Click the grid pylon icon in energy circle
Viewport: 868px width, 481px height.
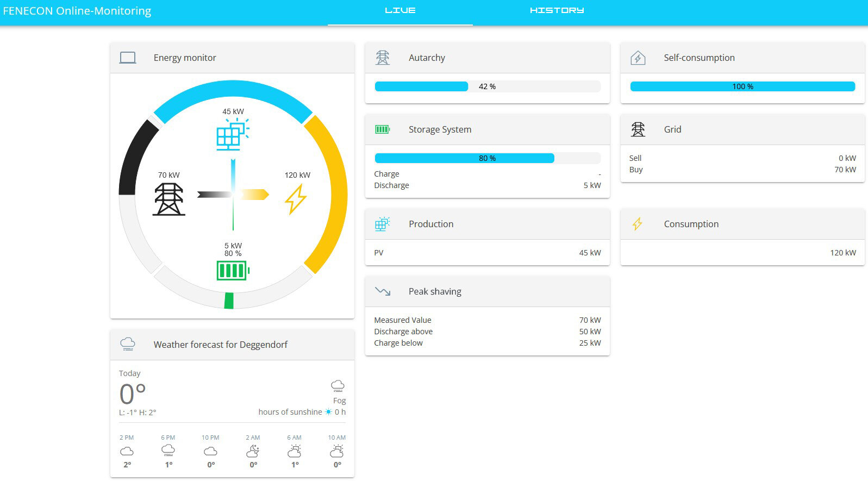[168, 199]
